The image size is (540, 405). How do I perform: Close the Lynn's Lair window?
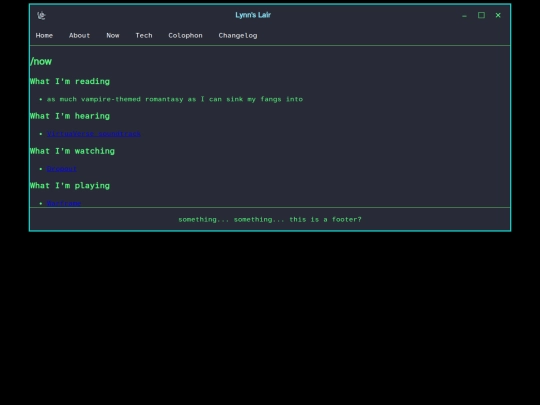coord(498,15)
